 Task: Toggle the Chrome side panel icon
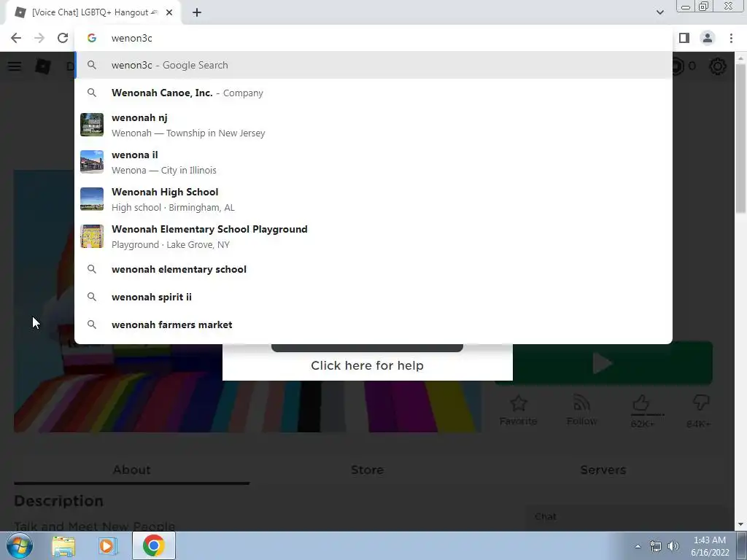pos(684,38)
